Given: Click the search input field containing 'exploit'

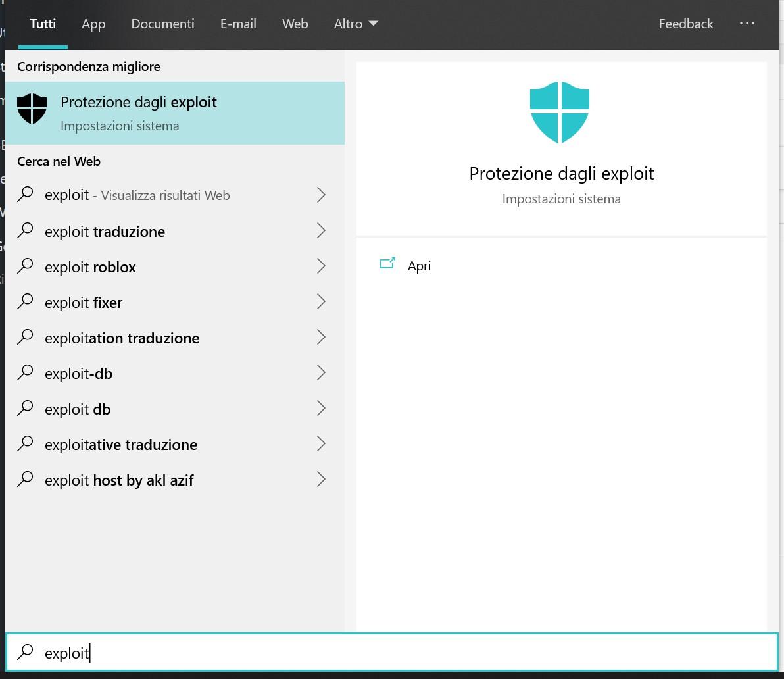Looking at the screenshot, I should click(x=392, y=652).
